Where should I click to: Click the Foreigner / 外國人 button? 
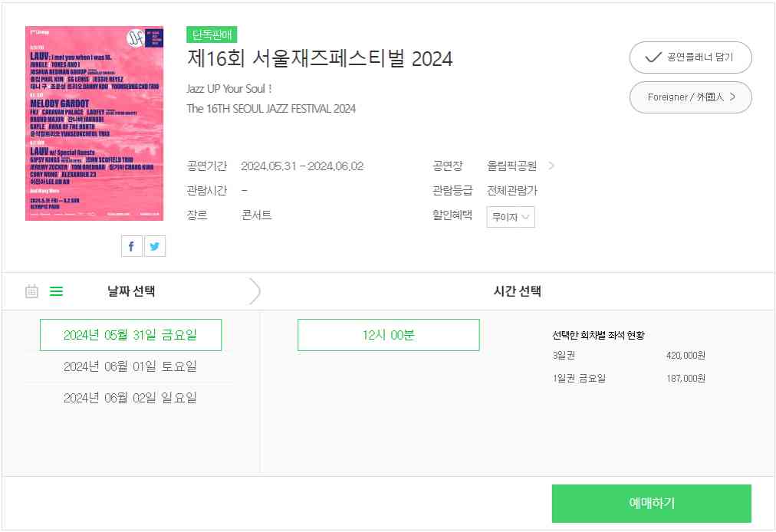click(x=690, y=97)
